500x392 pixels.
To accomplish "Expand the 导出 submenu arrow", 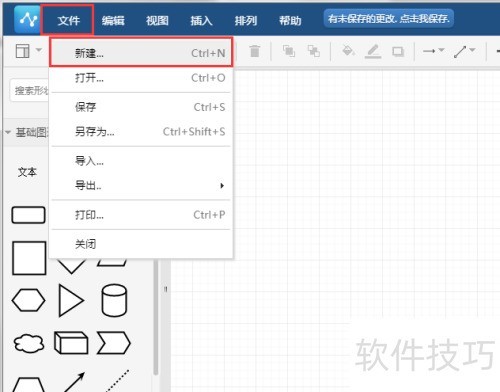I will click(x=222, y=185).
